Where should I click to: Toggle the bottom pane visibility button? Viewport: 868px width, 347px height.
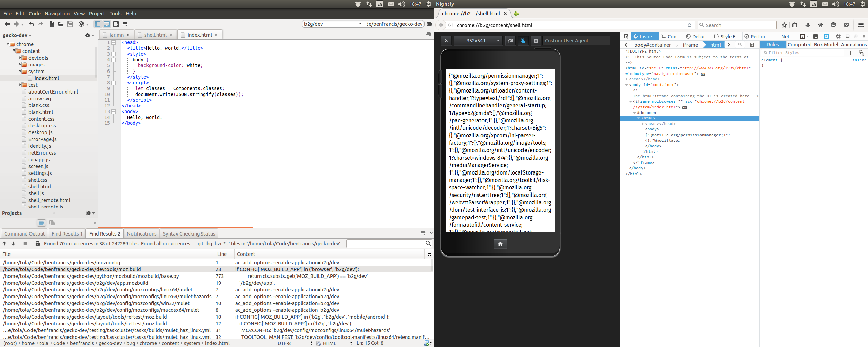107,24
